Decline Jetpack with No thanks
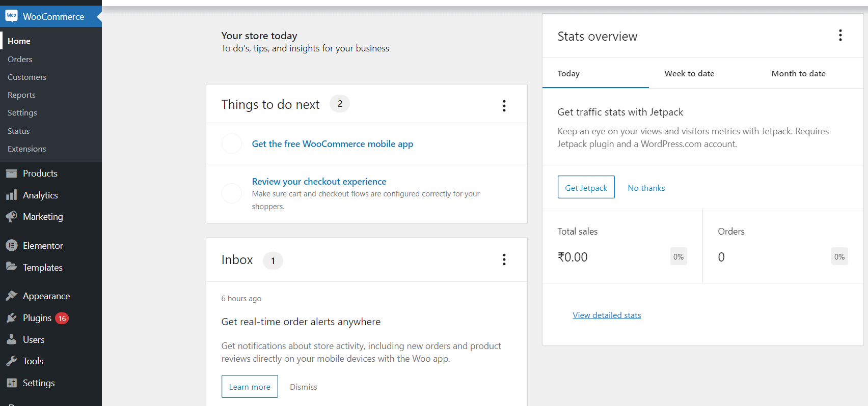 [646, 188]
